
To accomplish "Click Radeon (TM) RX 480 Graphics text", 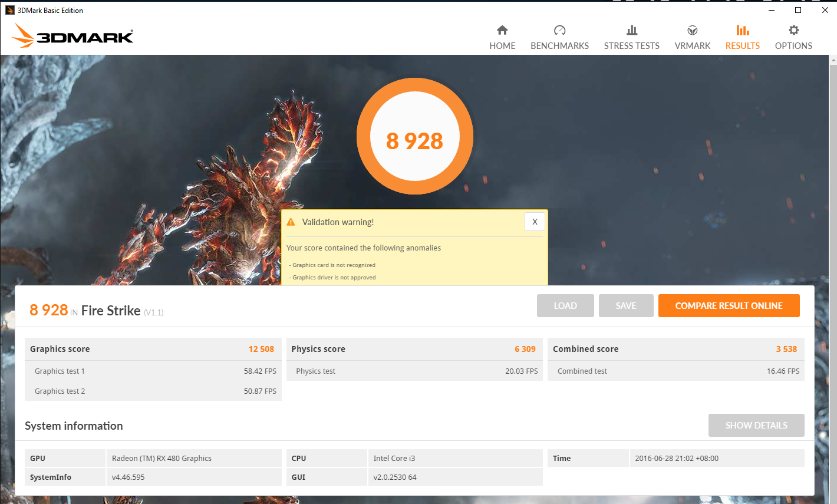I will tap(162, 458).
